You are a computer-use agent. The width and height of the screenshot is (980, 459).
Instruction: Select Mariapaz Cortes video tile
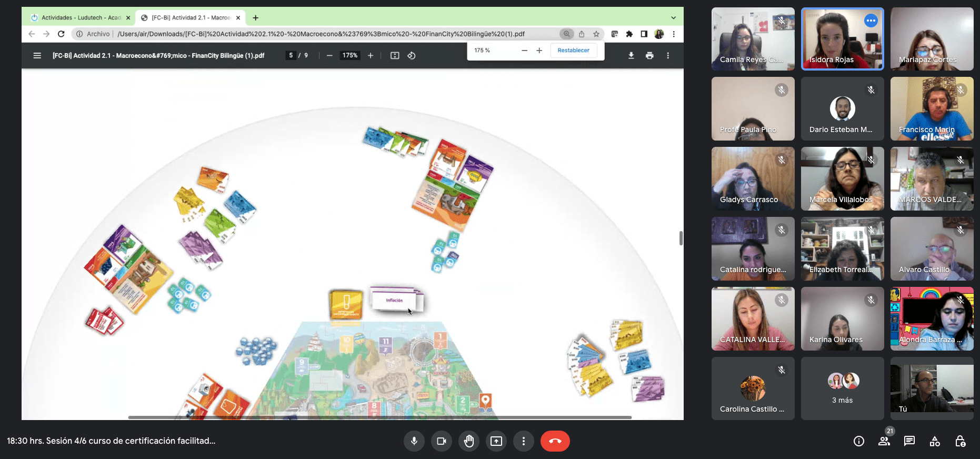coord(932,38)
